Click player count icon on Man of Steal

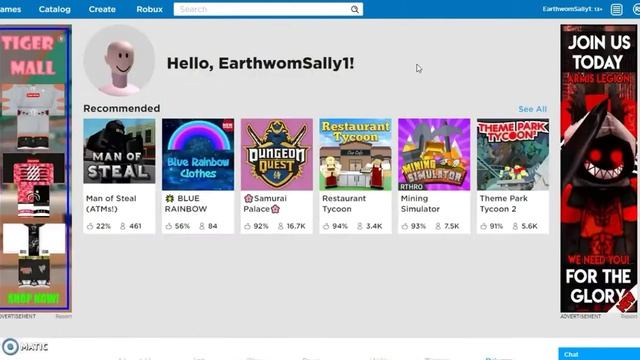pyautogui.click(x=122, y=226)
